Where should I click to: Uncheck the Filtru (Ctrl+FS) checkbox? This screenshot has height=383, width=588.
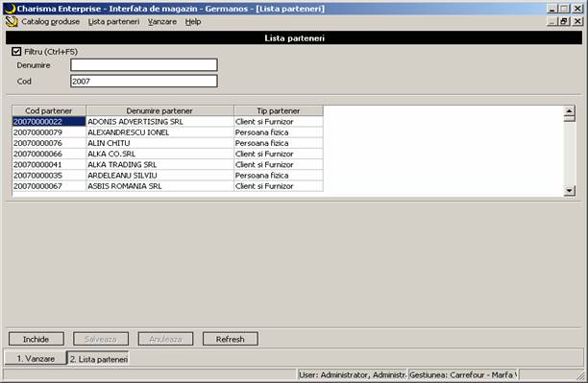point(16,51)
